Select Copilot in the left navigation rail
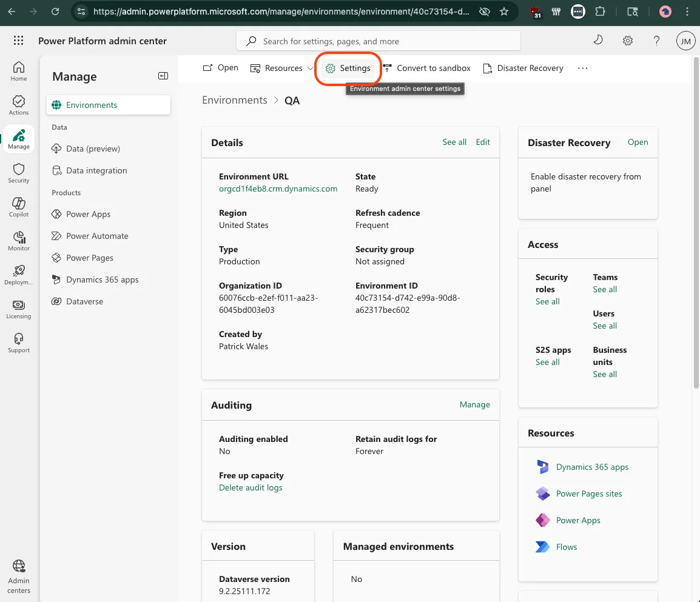This screenshot has height=602, width=700. (x=18, y=206)
